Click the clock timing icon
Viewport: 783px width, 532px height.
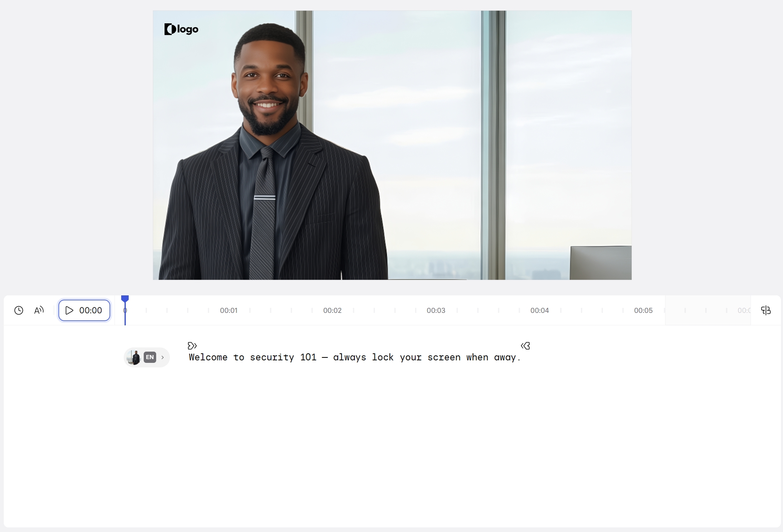19,310
